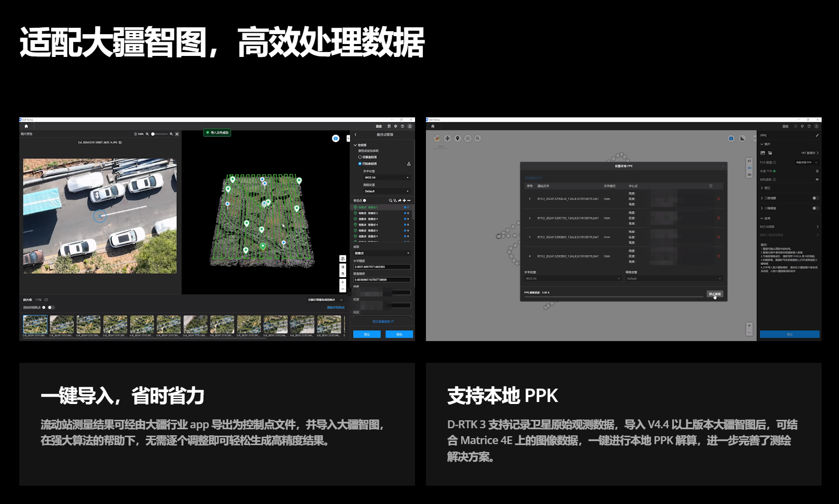Toggle the 三维模型 switch
The height and width of the screenshot is (504, 839).
pos(816,208)
